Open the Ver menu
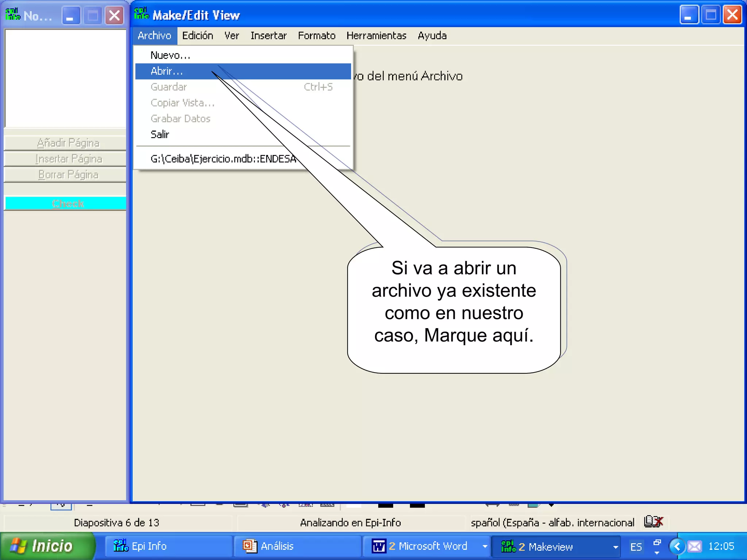 pyautogui.click(x=232, y=36)
